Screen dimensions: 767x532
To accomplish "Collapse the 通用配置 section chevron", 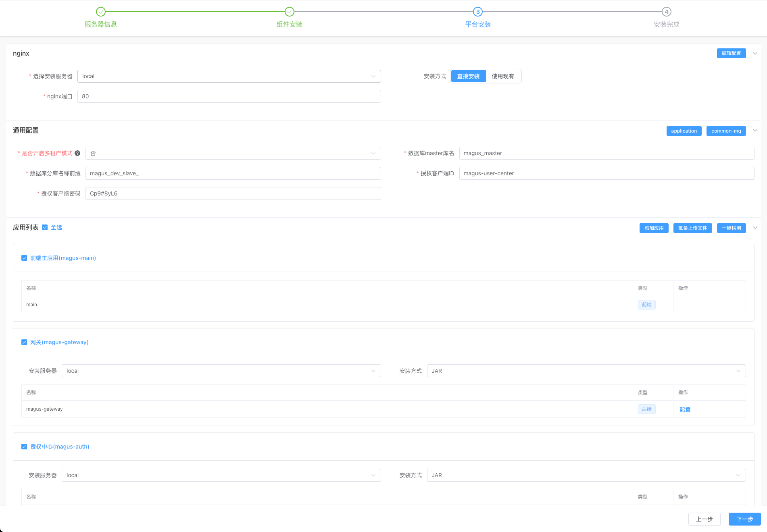I will click(755, 131).
